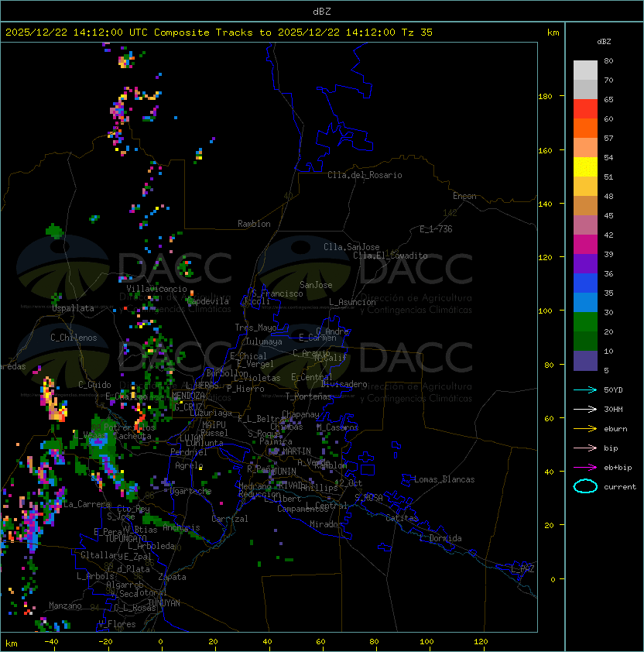
Task: Select the gray 65–70 dBZ swatch
Action: pos(585,89)
